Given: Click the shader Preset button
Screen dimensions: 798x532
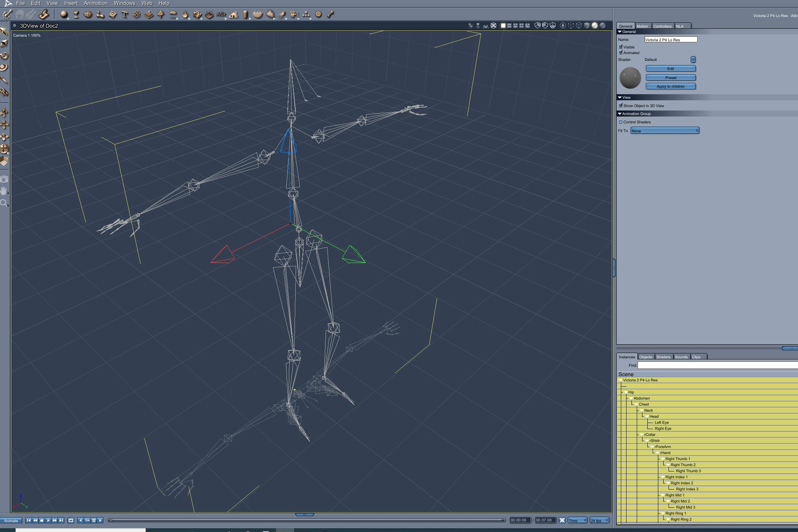Looking at the screenshot, I should pos(670,78).
